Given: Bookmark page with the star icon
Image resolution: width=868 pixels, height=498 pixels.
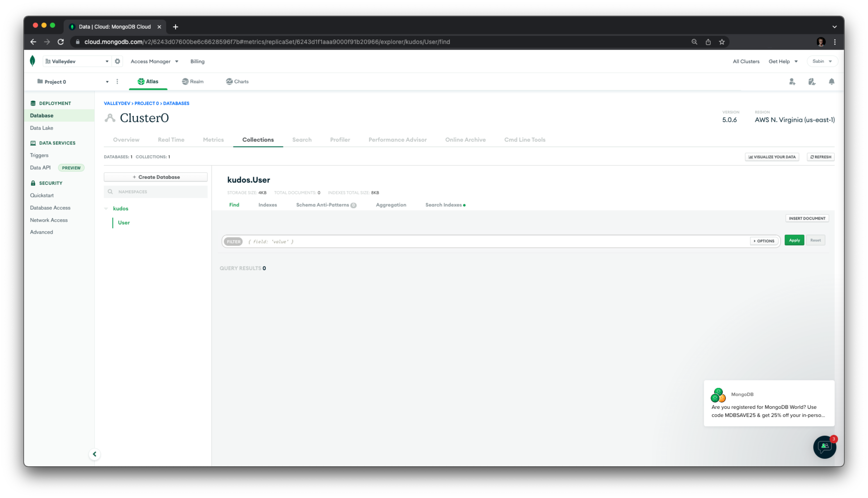Looking at the screenshot, I should pyautogui.click(x=722, y=42).
